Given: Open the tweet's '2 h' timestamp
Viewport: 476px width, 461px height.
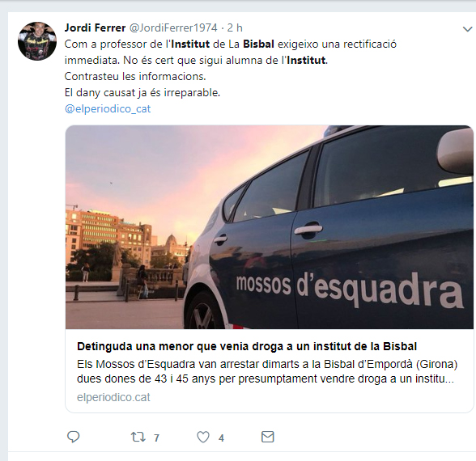Looking at the screenshot, I should 235,27.
